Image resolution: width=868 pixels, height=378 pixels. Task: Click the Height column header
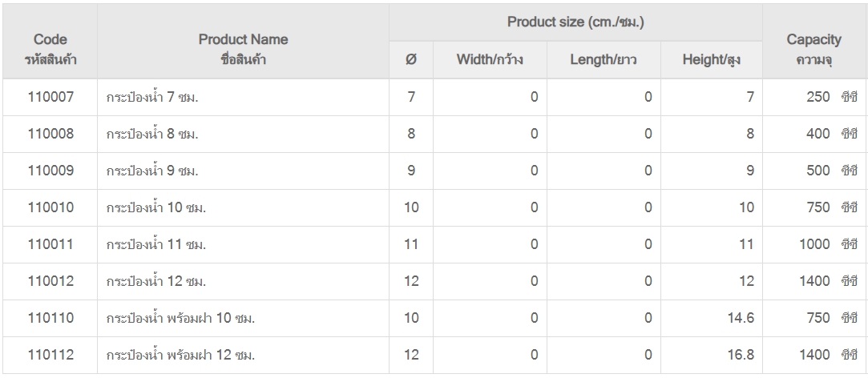click(711, 59)
